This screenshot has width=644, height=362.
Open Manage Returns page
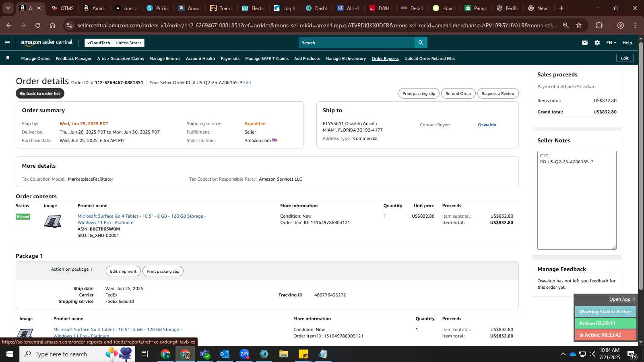pos(165,58)
